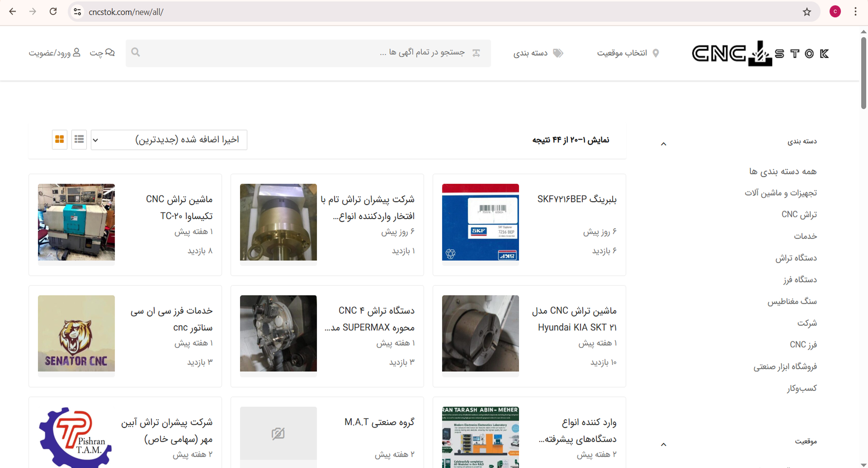Screen dimensions: 868x468
Task: Click the browser forward arrow
Action: (x=33, y=12)
